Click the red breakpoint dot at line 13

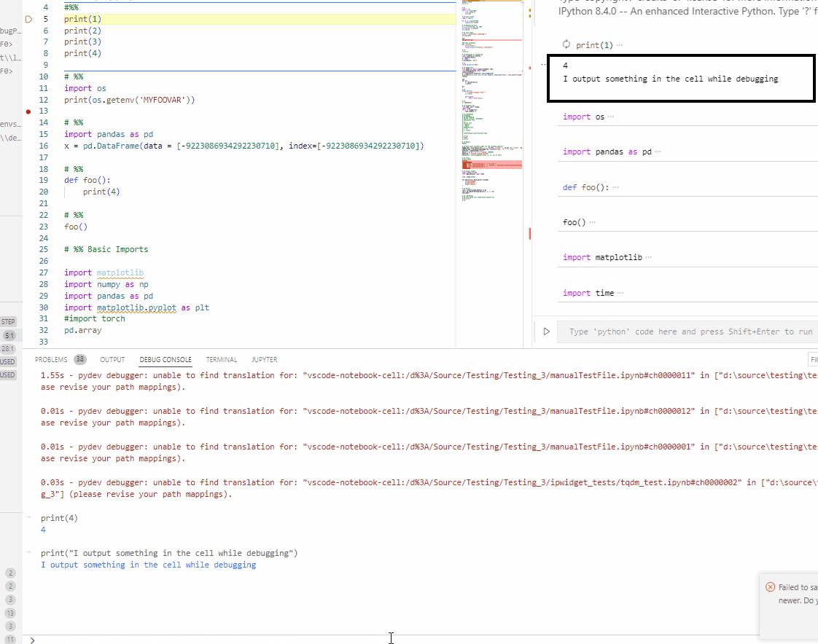click(28, 111)
